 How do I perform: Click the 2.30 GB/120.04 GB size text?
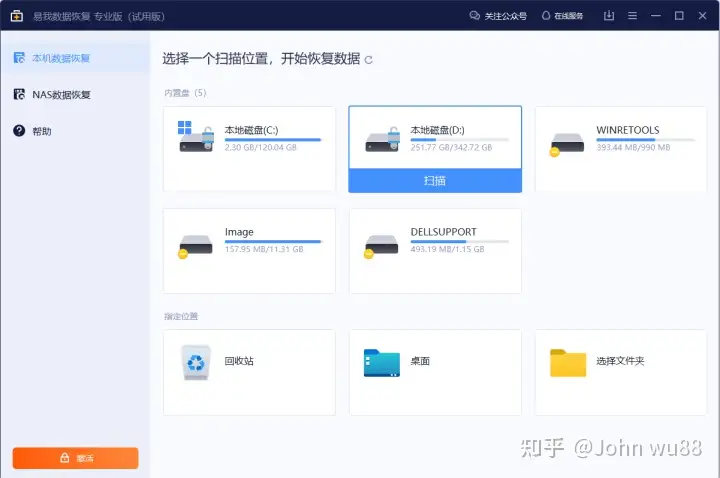point(260,147)
